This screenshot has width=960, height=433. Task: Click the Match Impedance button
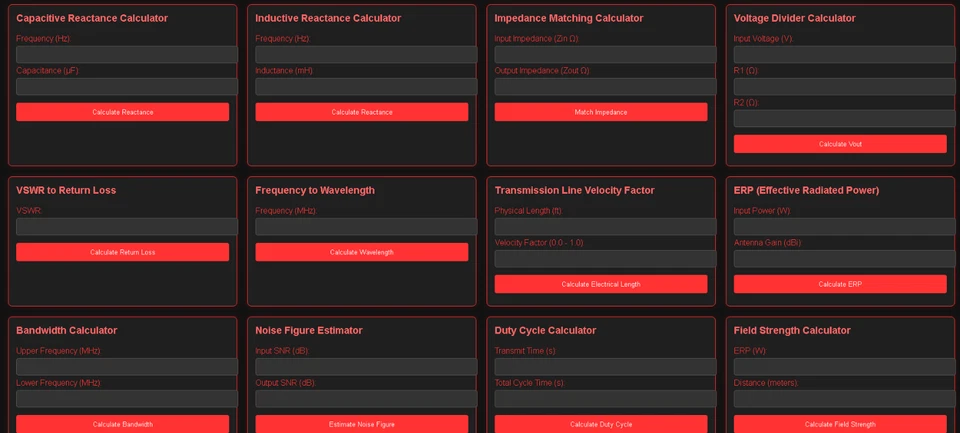(x=601, y=112)
